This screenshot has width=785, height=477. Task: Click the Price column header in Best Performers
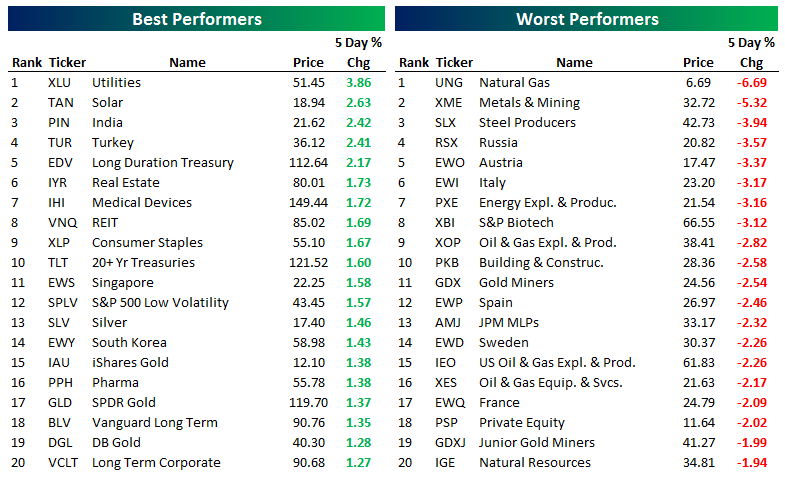307,63
